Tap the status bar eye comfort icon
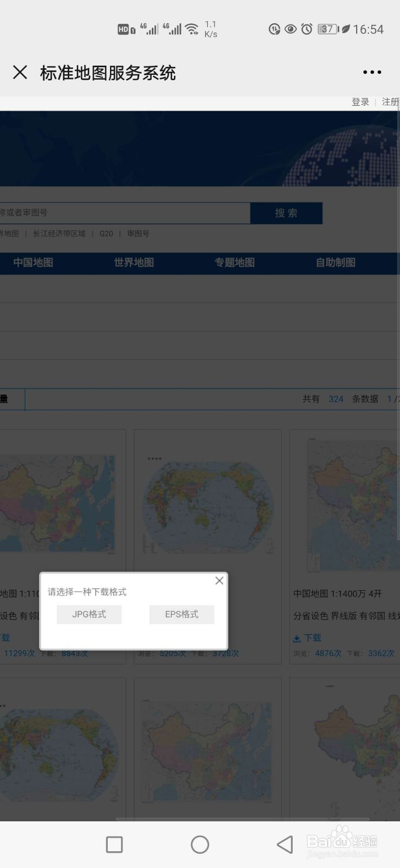This screenshot has width=400, height=868. click(x=291, y=29)
